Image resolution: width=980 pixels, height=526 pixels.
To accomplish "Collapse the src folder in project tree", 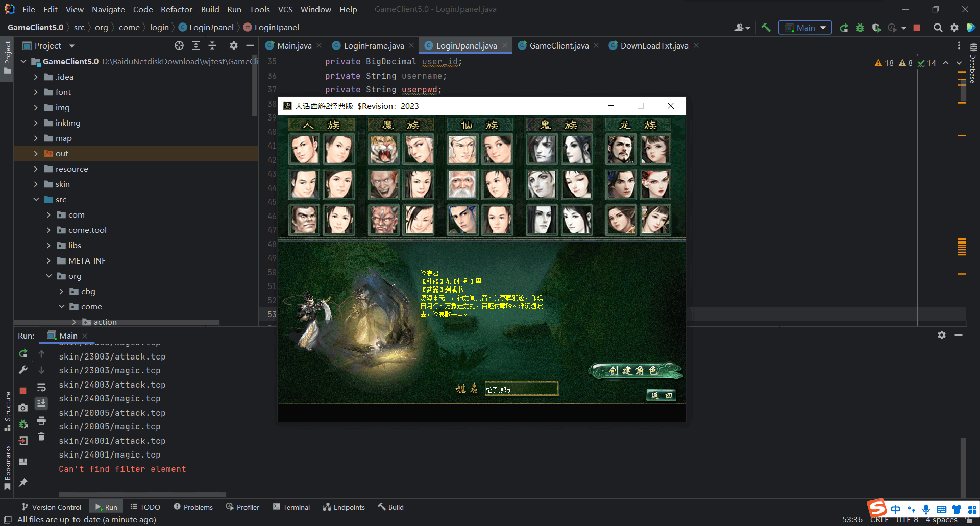I will (36, 199).
